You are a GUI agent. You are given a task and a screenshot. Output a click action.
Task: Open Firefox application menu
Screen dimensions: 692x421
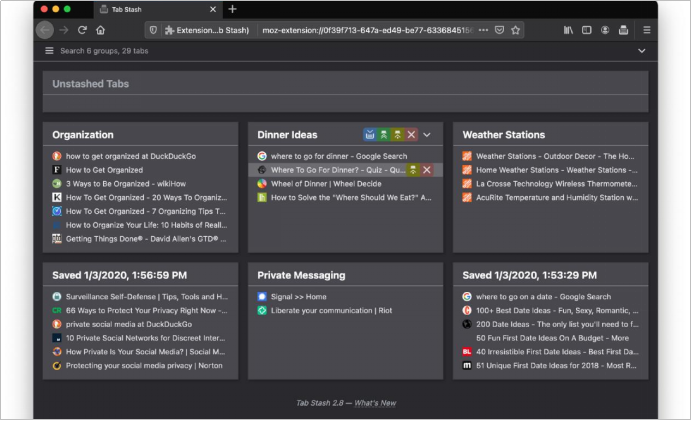(646, 30)
